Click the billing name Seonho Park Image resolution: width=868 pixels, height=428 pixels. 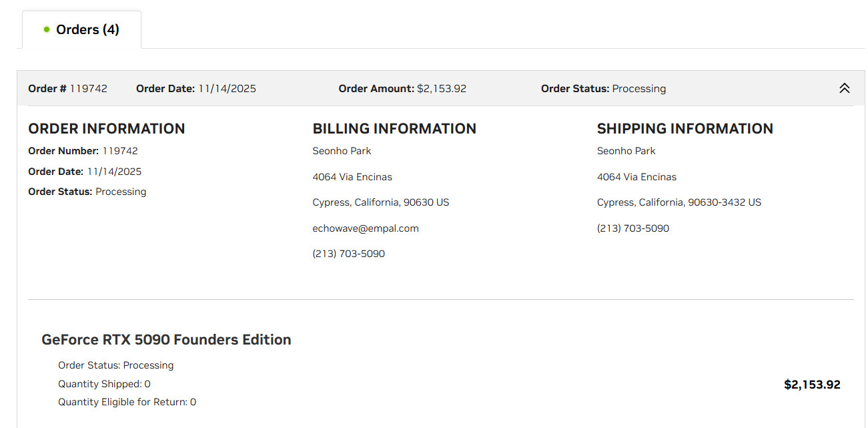342,151
